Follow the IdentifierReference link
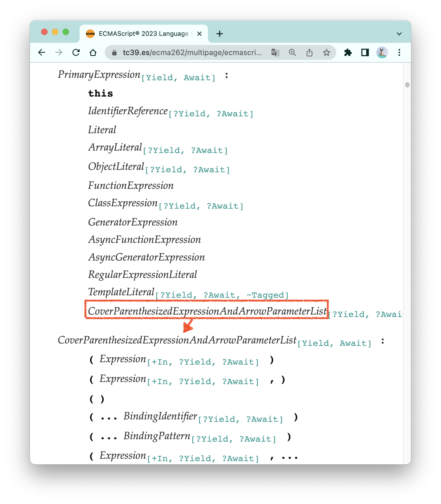441x504 pixels. pos(128,111)
